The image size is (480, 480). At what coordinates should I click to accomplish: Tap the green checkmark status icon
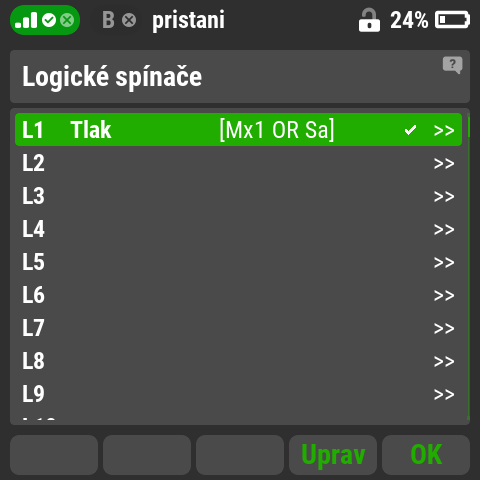point(49,20)
